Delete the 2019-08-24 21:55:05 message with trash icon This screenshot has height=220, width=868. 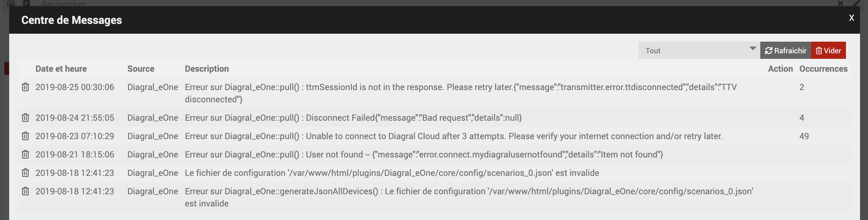tap(25, 118)
